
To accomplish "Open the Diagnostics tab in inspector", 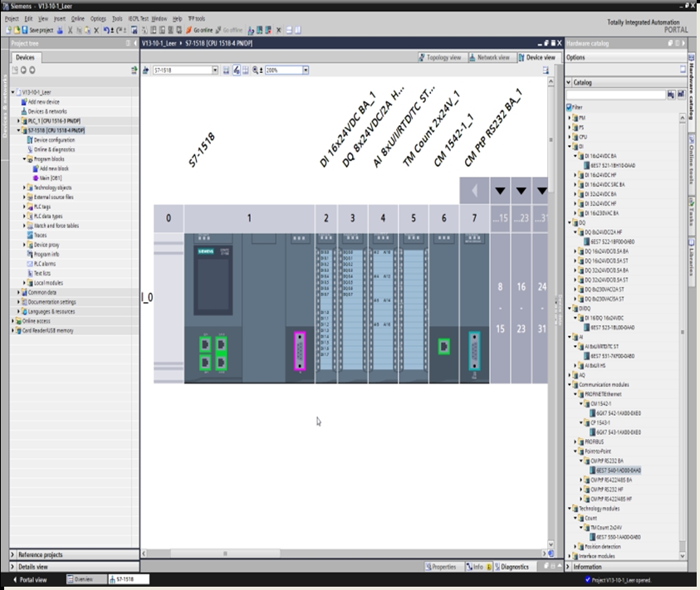I will 512,567.
